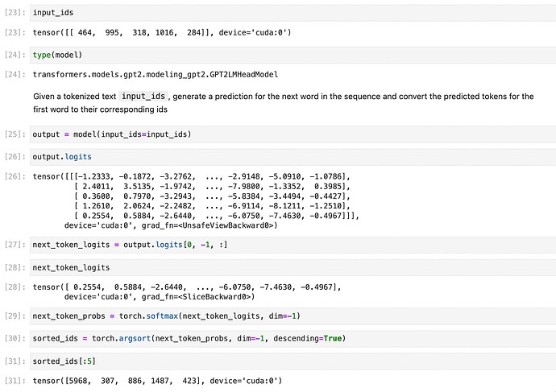Select the cell containing only next_token_logits
The width and height of the screenshot is (556, 392).
tap(290, 266)
